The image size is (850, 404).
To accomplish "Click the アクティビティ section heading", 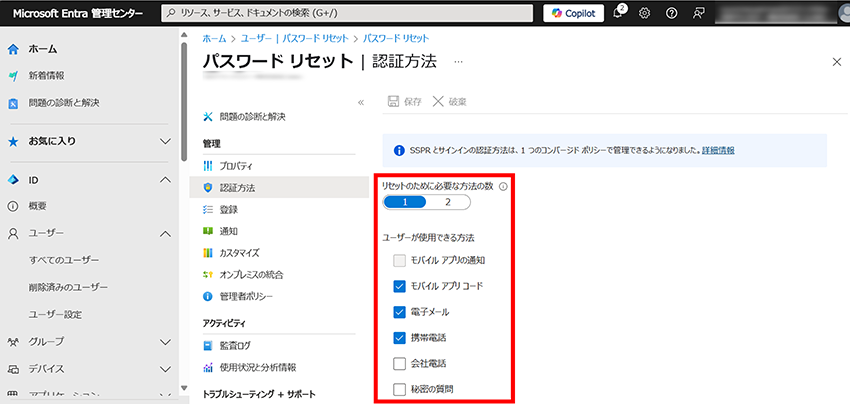I will tap(224, 324).
